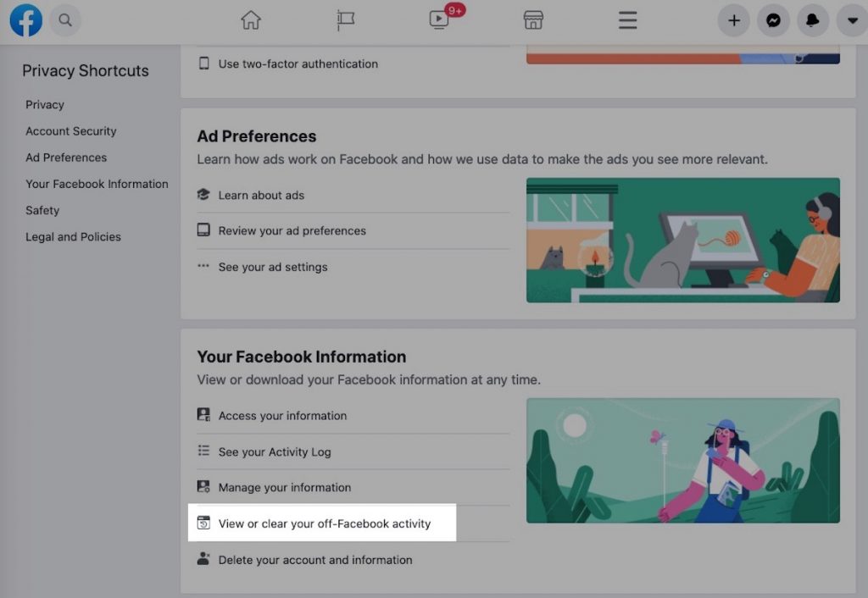Click the hiking illustration thumbnail

683,460
